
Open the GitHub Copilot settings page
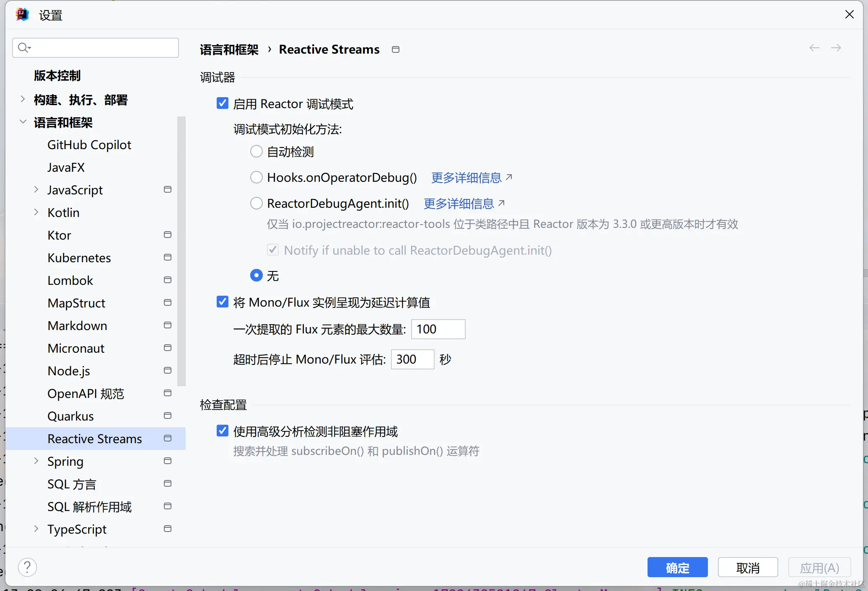tap(89, 145)
